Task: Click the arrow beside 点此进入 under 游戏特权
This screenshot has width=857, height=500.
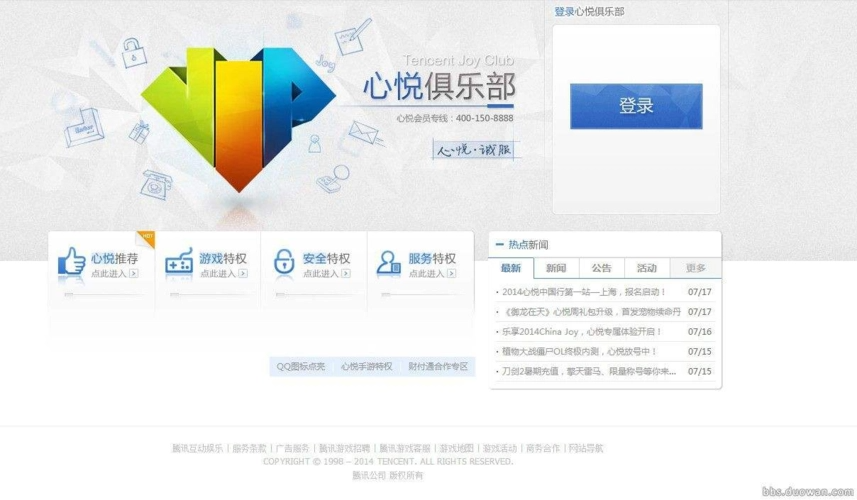Action: [x=243, y=273]
